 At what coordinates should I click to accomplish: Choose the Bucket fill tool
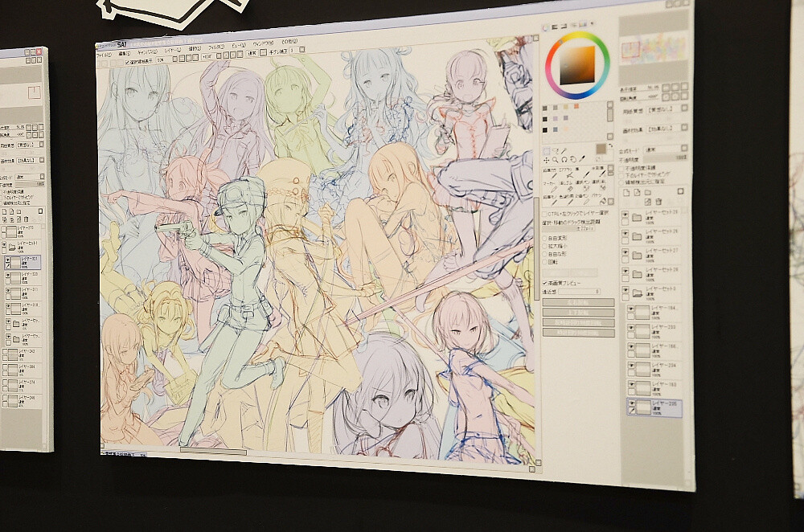603,200
